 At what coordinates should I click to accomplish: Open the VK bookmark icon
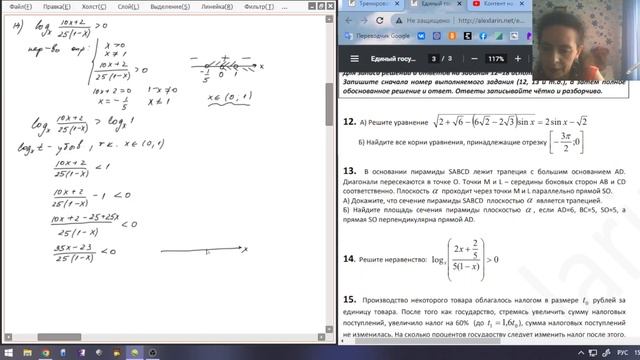[x=421, y=36]
